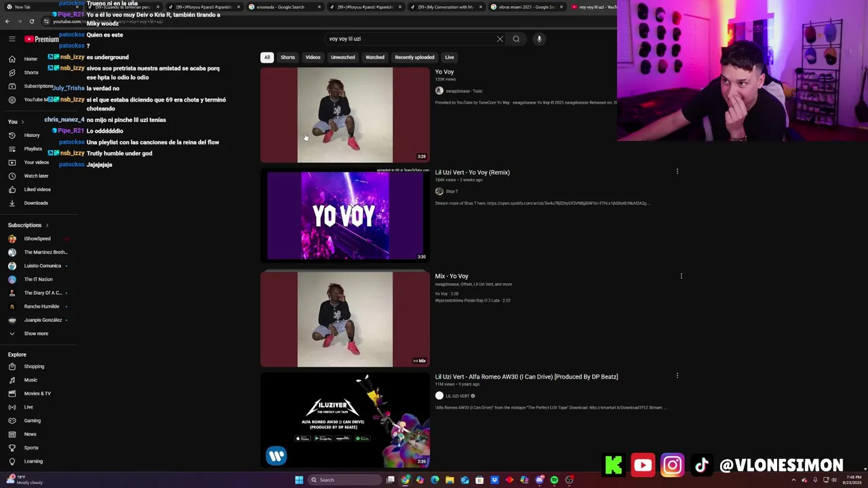The image size is (868, 488).
Task: Open Subscriptions feed in the sidebar
Action: pos(31,86)
